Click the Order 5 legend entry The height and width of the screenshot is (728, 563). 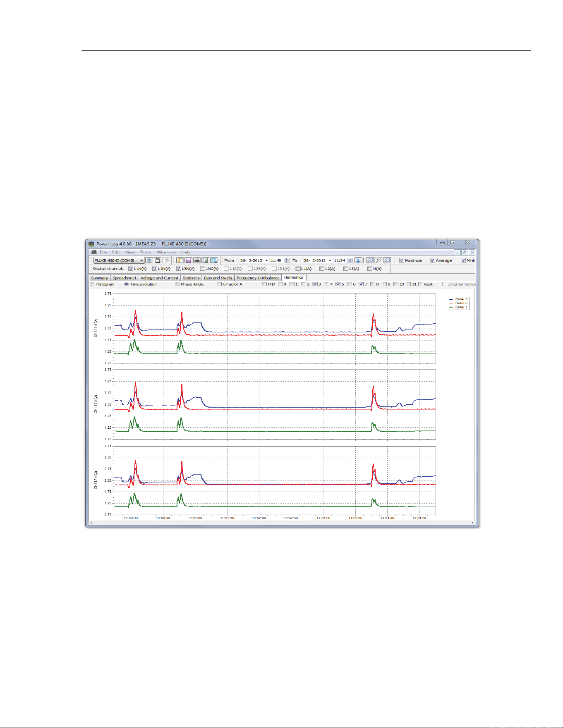[458, 303]
